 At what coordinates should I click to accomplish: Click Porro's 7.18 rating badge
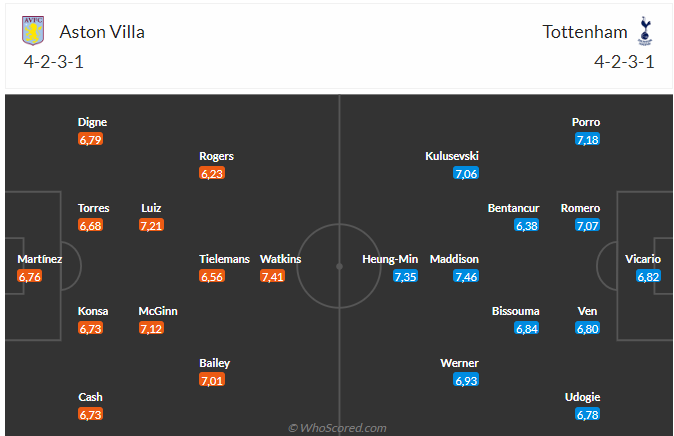[587, 140]
